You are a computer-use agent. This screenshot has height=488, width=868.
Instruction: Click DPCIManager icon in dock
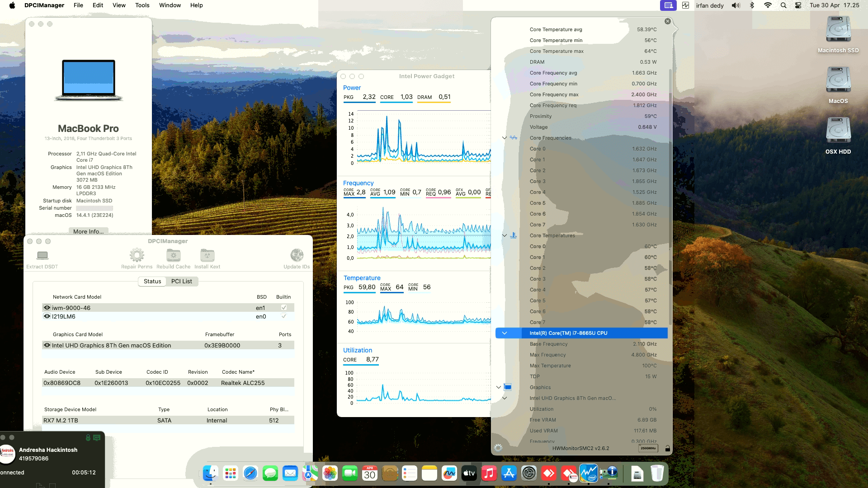pyautogui.click(x=609, y=473)
